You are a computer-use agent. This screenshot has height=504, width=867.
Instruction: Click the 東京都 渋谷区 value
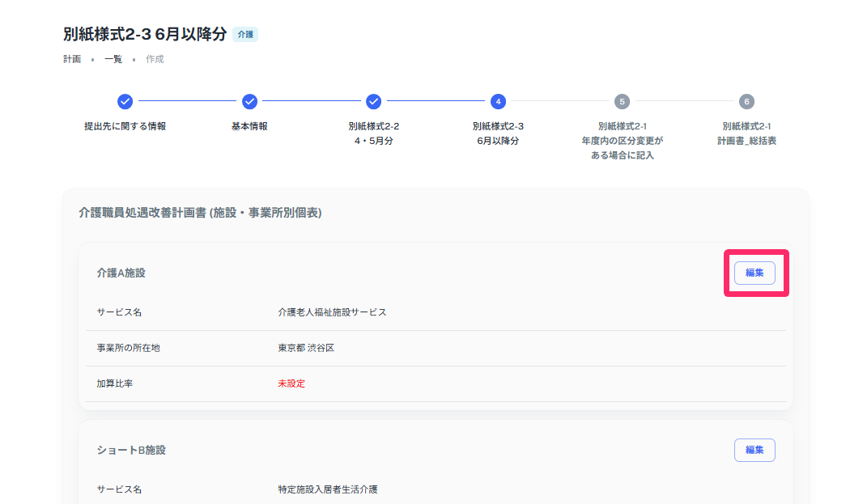[x=306, y=348]
